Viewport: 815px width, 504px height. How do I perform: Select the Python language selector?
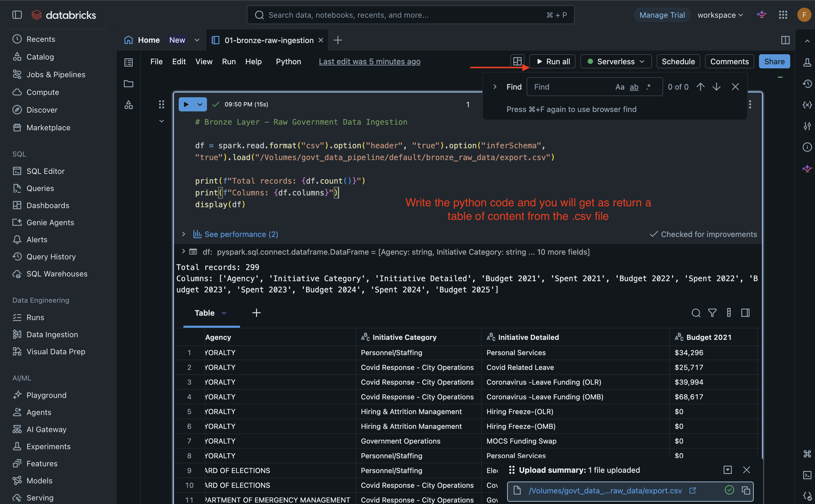tap(288, 62)
